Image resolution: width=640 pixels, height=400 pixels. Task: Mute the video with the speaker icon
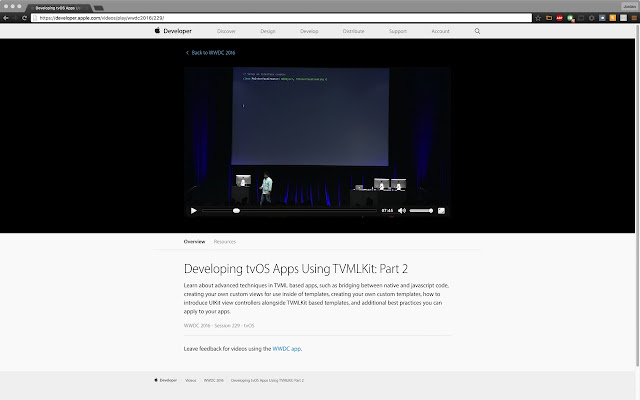[402, 211]
